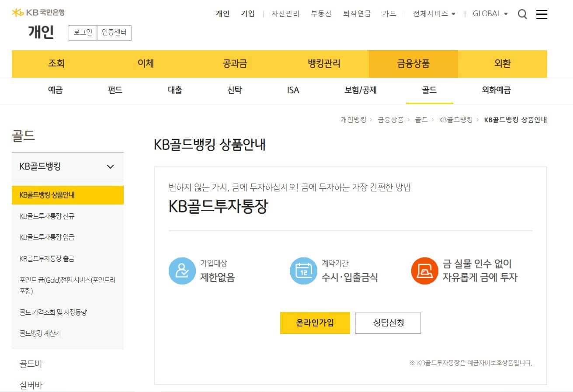573x392 pixels.
Task: Open 카드 link
Action: 389,14
